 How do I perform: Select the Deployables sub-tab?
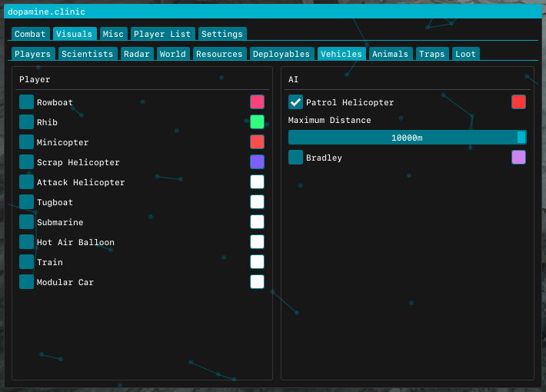pos(281,54)
